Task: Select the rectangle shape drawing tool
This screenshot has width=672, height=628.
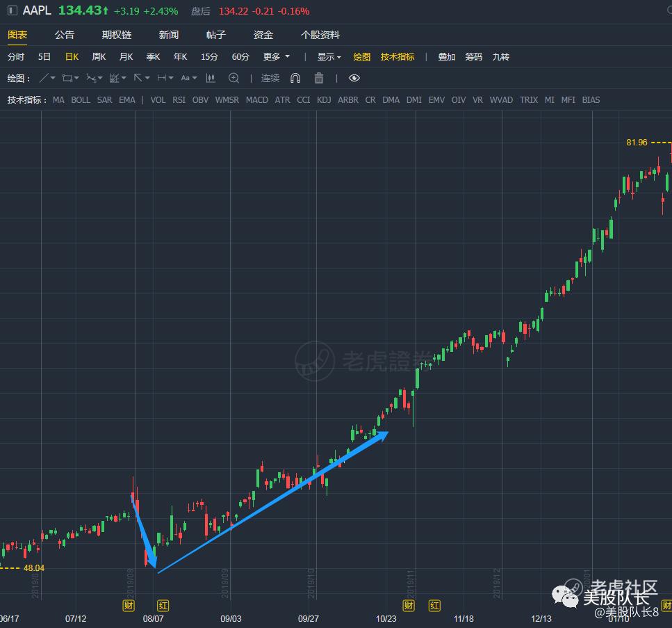Action: (67, 78)
